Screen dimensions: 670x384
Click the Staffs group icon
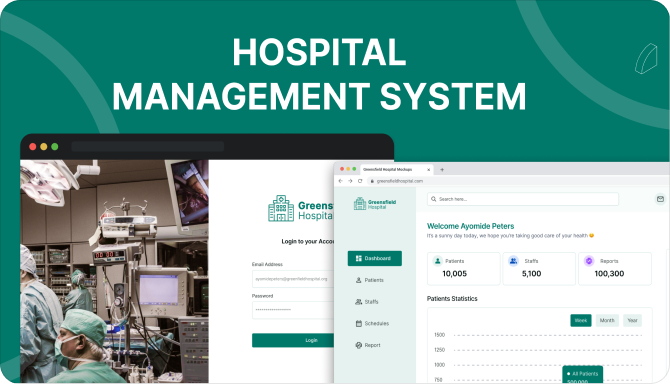(359, 302)
